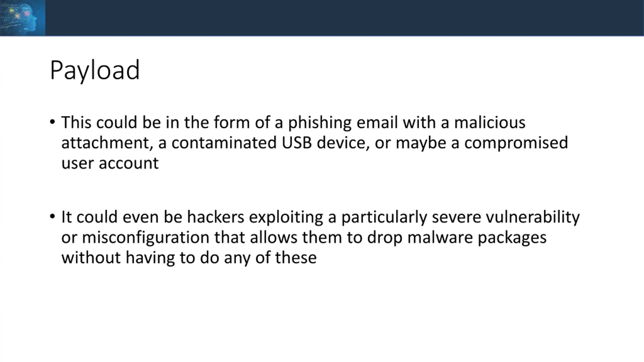This screenshot has width=644, height=362.
Task: Click the dark blue header banner
Action: click(344, 18)
